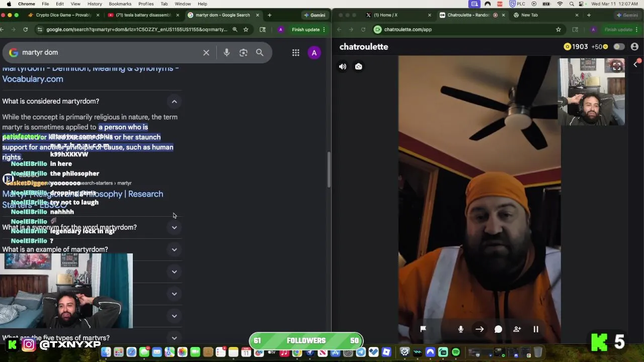Open site information icon in address bar
644x362 pixels.
tap(40, 30)
